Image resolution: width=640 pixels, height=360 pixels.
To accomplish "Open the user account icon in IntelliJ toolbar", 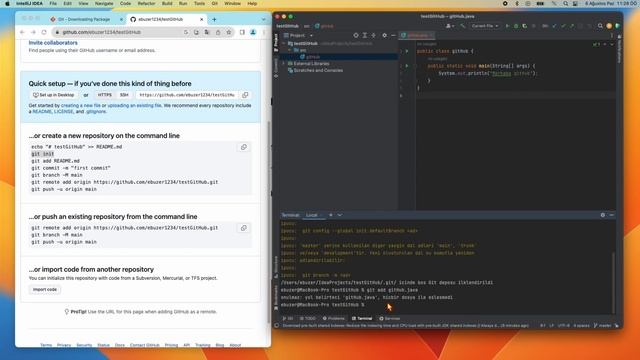I will 450,26.
